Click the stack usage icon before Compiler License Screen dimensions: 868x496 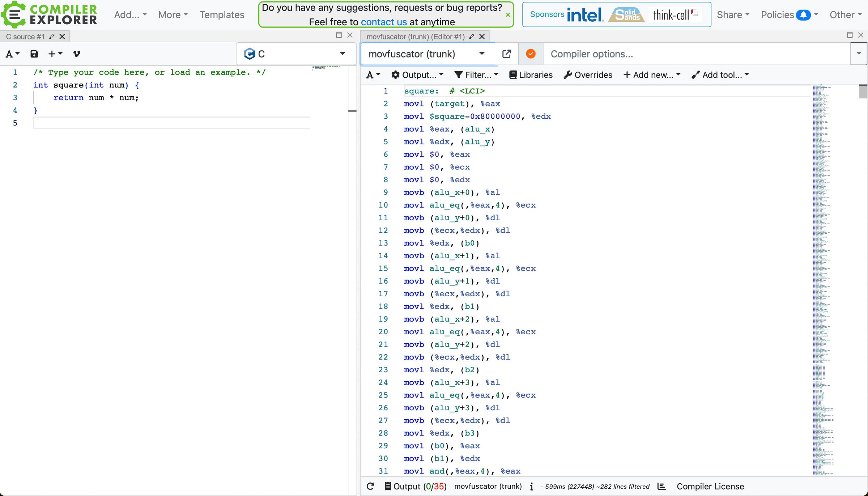point(661,486)
